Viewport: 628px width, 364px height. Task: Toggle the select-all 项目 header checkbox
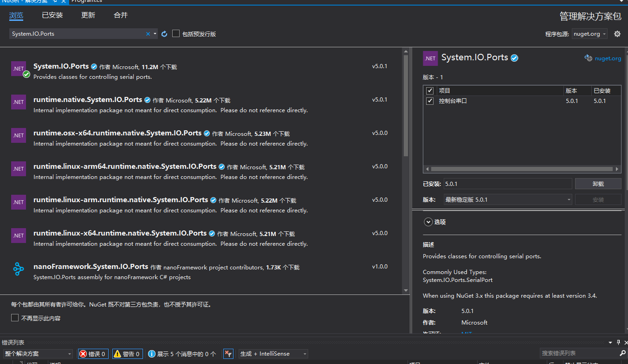[x=430, y=91]
